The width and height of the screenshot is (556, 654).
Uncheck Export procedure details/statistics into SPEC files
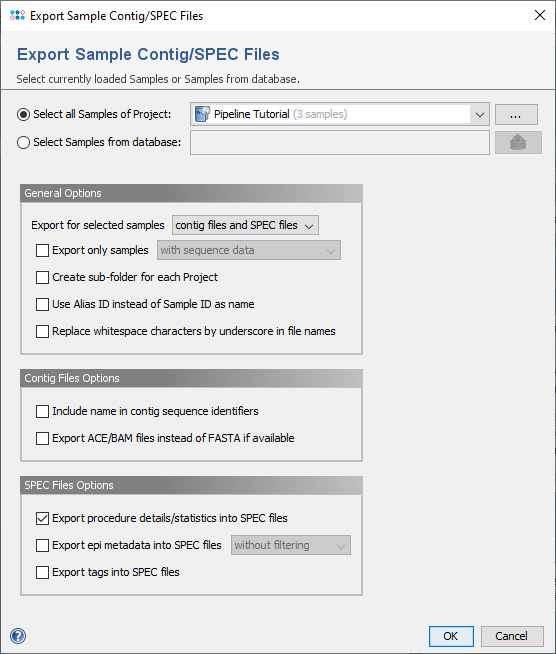pyautogui.click(x=42, y=518)
